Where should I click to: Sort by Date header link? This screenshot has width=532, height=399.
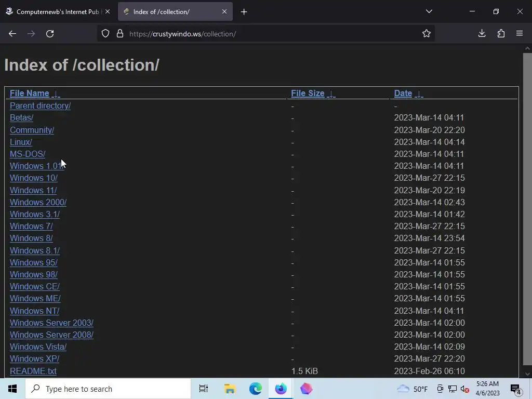(403, 94)
